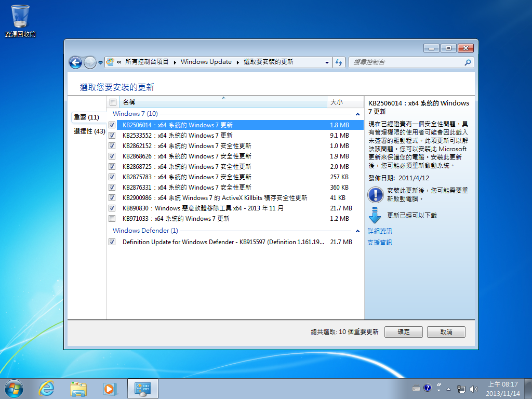The image size is (532, 399).
Task: Sort by the 名稱 column header
Action: point(223,102)
